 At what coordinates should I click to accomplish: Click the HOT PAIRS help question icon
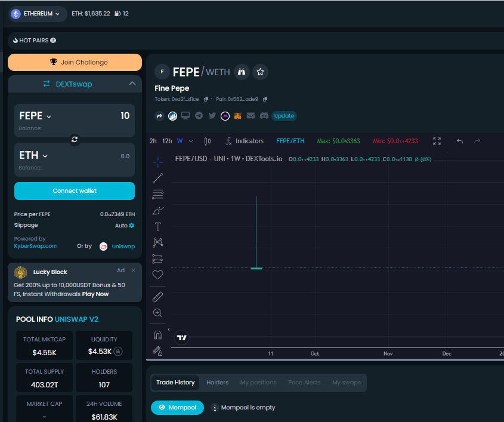[x=53, y=40]
